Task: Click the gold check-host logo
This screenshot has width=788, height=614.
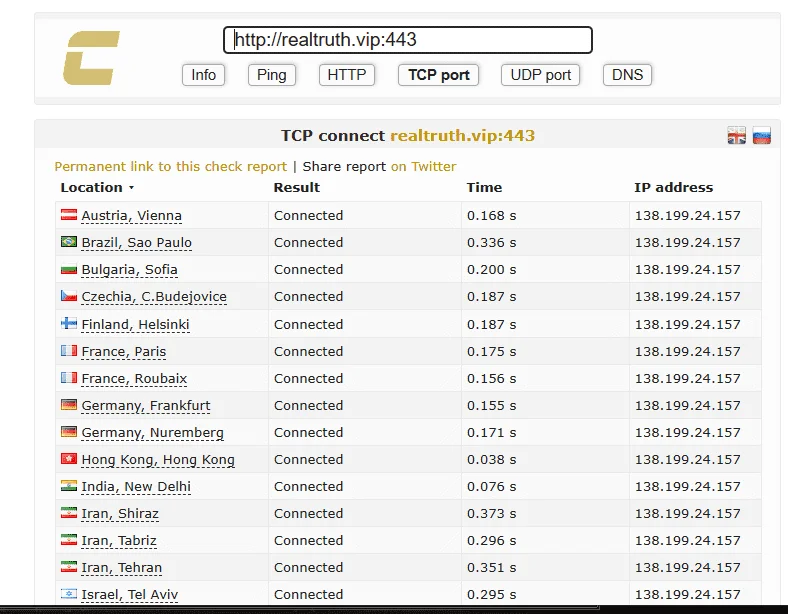Action: click(91, 58)
